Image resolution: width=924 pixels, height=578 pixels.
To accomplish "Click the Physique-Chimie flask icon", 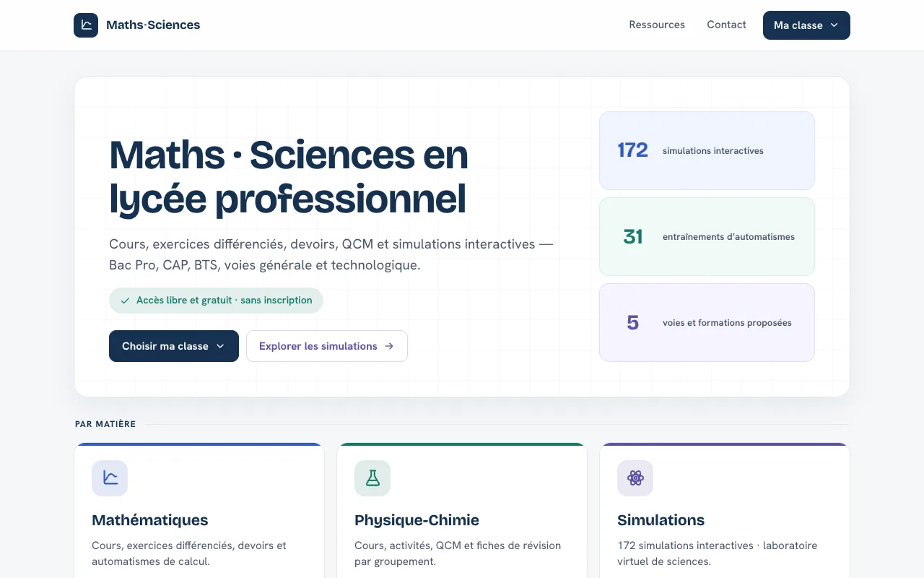I will [372, 478].
